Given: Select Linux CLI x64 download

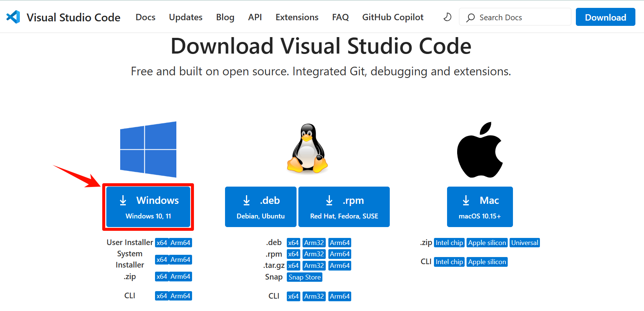Looking at the screenshot, I should (294, 296).
